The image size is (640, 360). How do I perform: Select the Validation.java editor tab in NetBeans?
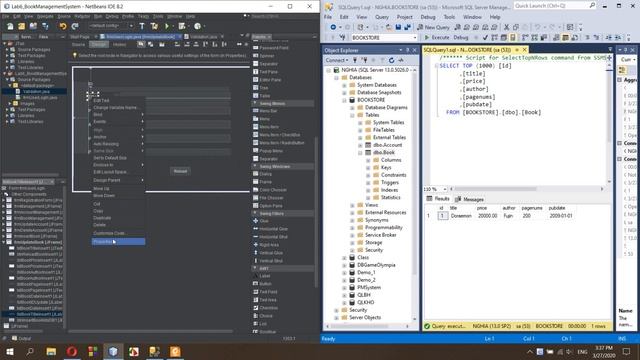(x=203, y=36)
